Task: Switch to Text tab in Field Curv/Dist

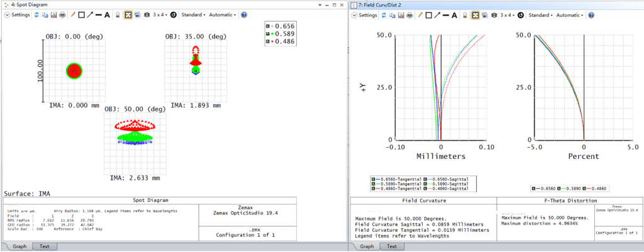Action: point(392,246)
